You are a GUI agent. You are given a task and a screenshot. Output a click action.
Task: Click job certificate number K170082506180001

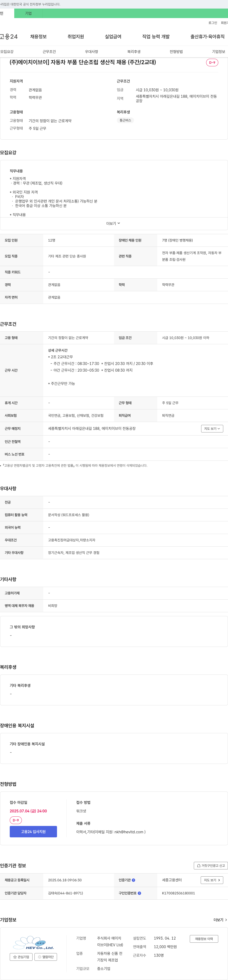pyautogui.click(x=178, y=893)
